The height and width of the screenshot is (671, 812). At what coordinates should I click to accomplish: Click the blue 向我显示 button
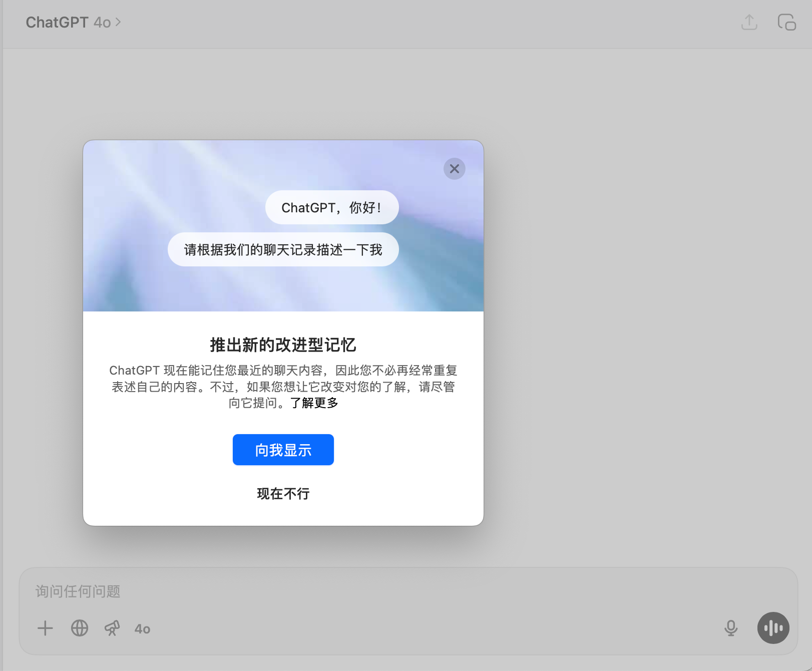point(283,450)
